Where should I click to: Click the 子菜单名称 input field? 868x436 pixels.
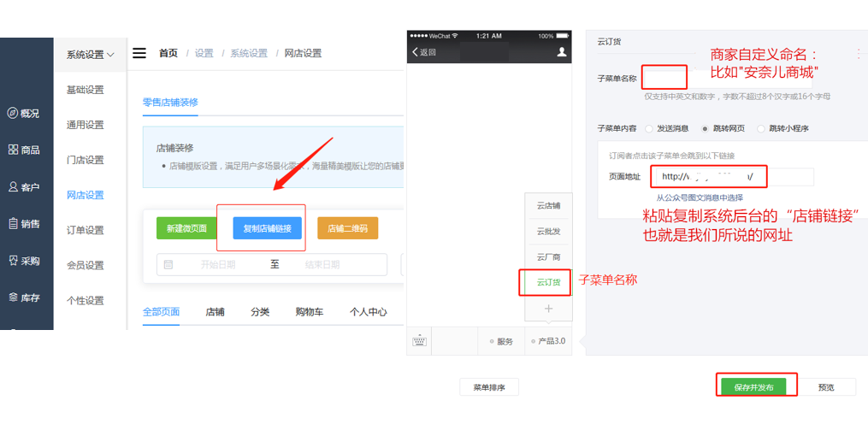pos(727,78)
